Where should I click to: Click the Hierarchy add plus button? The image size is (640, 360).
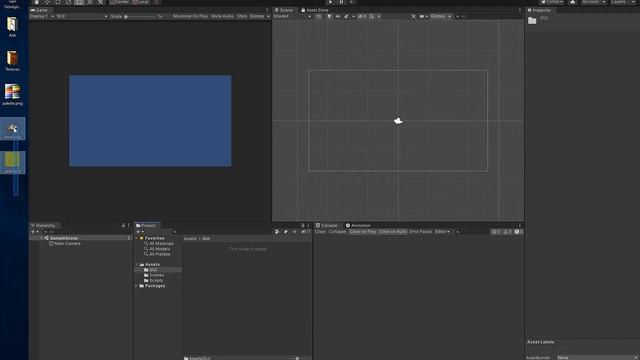click(33, 232)
